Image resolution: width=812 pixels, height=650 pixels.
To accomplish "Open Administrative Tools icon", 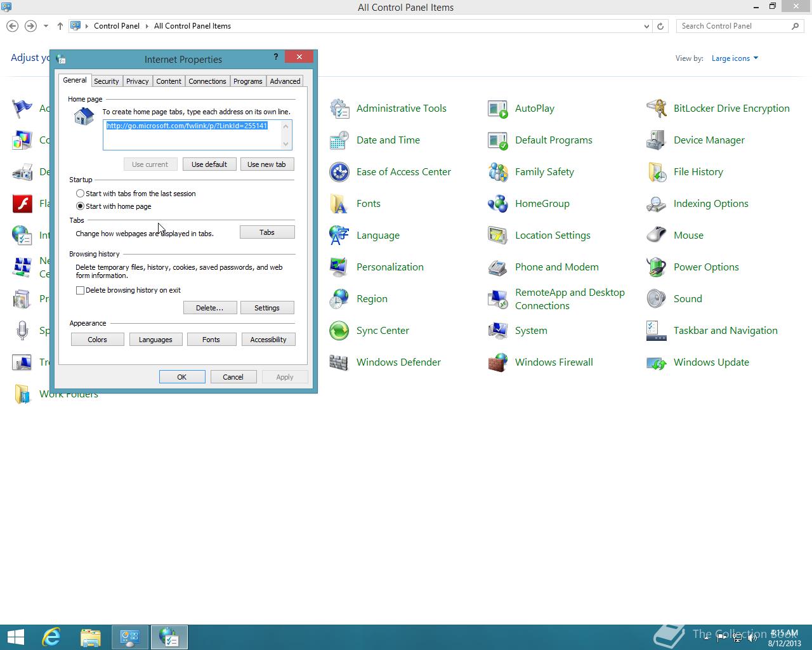I will [339, 109].
